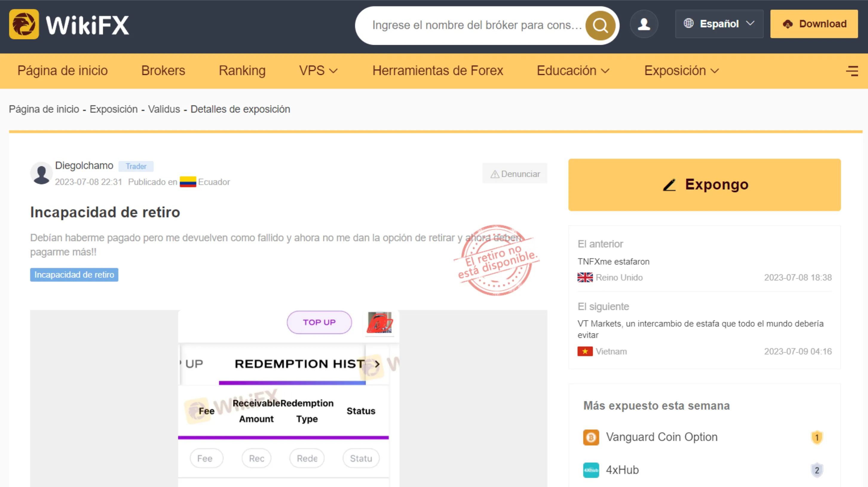868x487 pixels.
Task: Open the Español language dropdown
Action: (719, 24)
